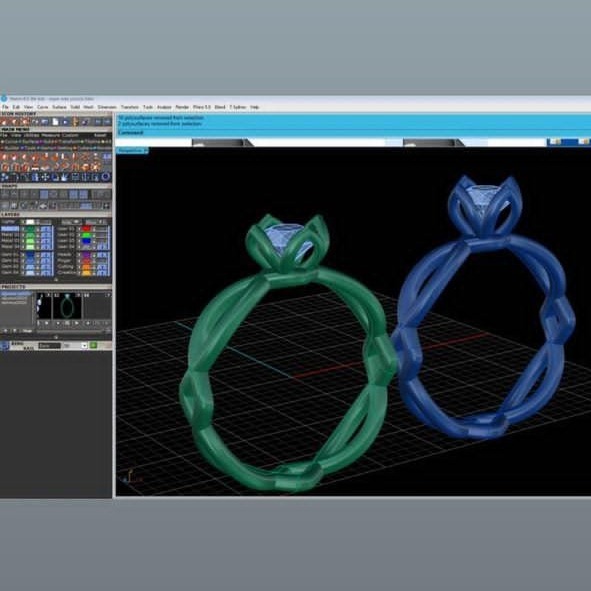Toggle the lock marker after Heads swatch
This screenshot has width=591, height=591.
point(94,255)
